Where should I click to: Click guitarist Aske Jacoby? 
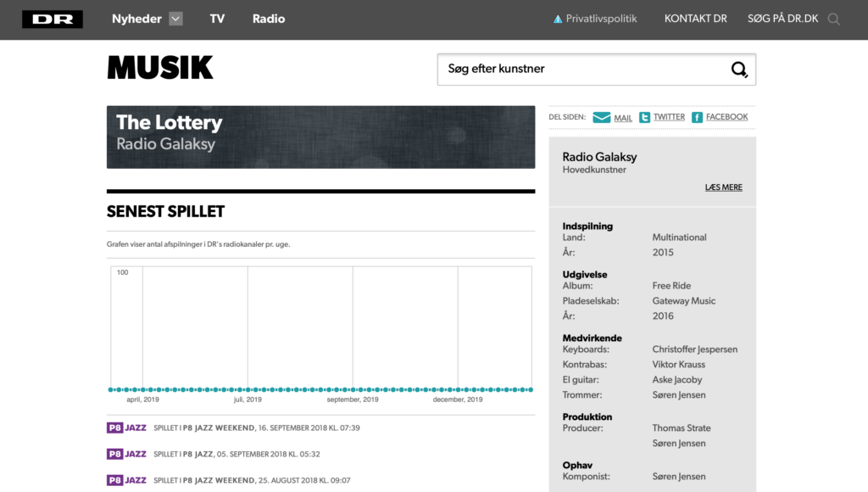point(677,379)
